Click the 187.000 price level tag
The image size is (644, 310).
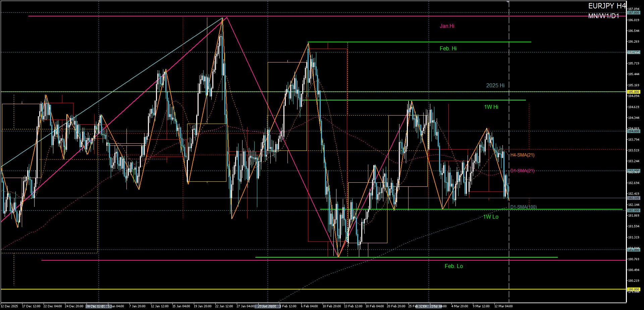pos(634,13)
